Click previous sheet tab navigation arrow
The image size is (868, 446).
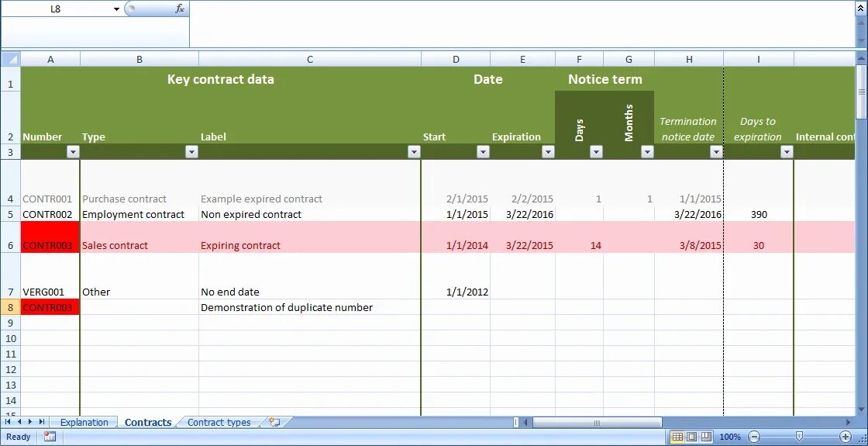(x=19, y=422)
